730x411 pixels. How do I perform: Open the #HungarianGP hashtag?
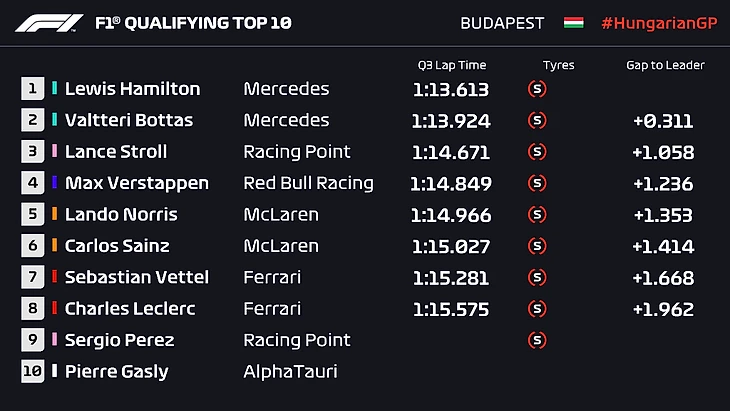pos(657,22)
